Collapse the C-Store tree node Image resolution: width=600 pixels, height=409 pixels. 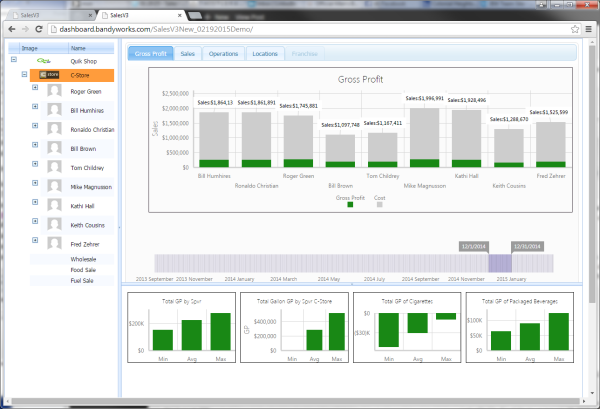click(24, 74)
